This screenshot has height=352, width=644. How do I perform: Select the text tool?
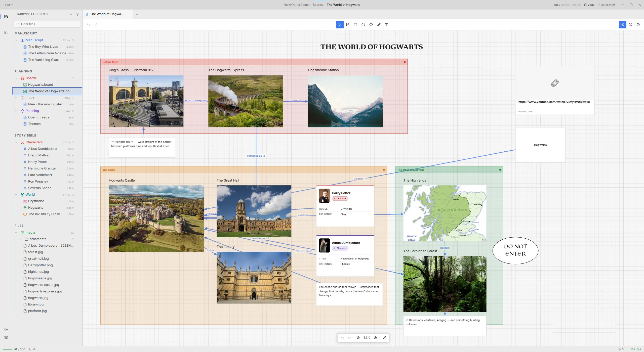click(x=386, y=25)
